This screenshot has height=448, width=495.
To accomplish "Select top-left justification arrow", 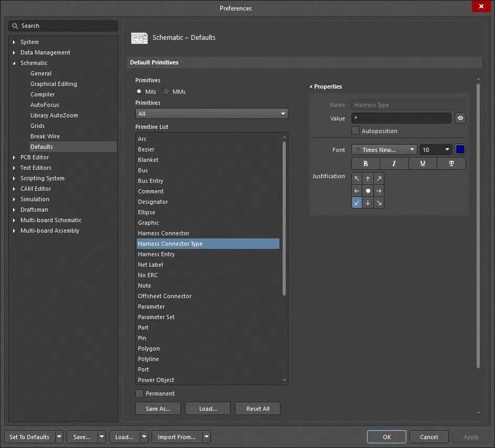I will pyautogui.click(x=357, y=179).
